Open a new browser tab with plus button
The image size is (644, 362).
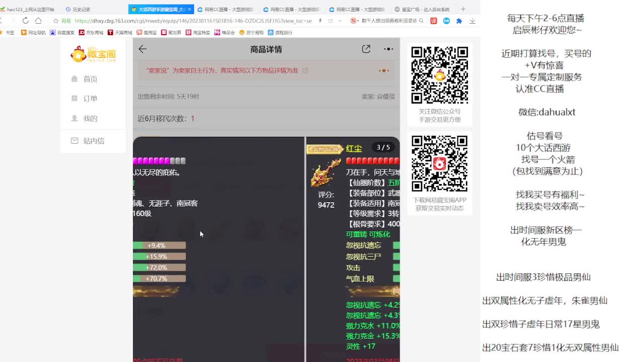pyautogui.click(x=463, y=9)
